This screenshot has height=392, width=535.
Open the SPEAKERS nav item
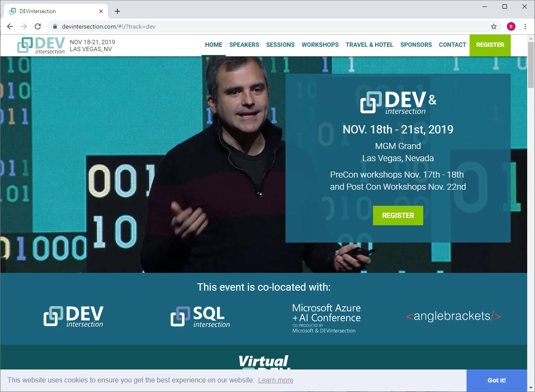[244, 45]
